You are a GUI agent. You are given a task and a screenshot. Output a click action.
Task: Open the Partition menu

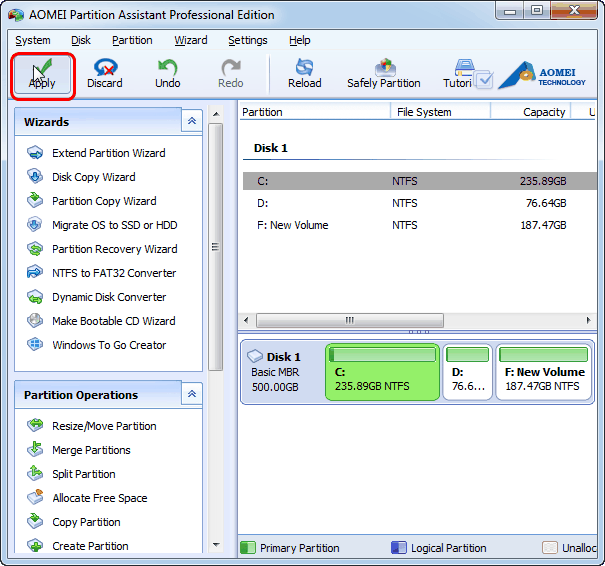pyautogui.click(x=132, y=40)
